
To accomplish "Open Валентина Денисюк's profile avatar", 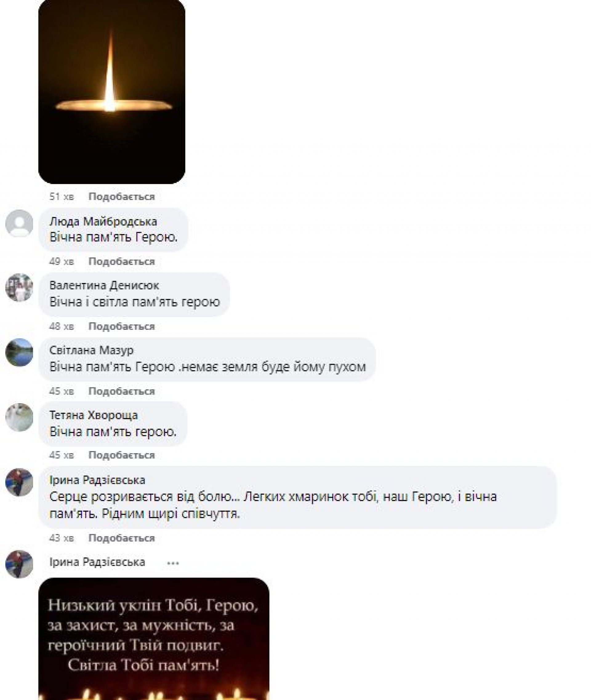I will 19,288.
